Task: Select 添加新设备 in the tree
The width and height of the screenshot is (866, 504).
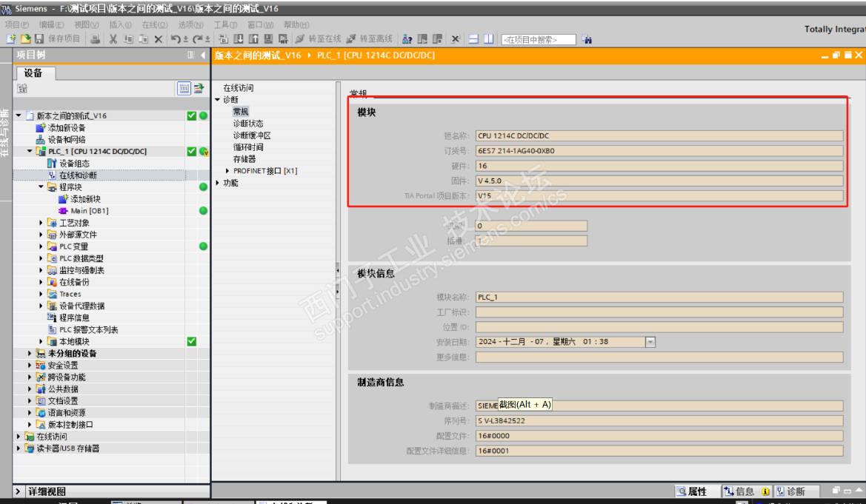Action: point(67,127)
